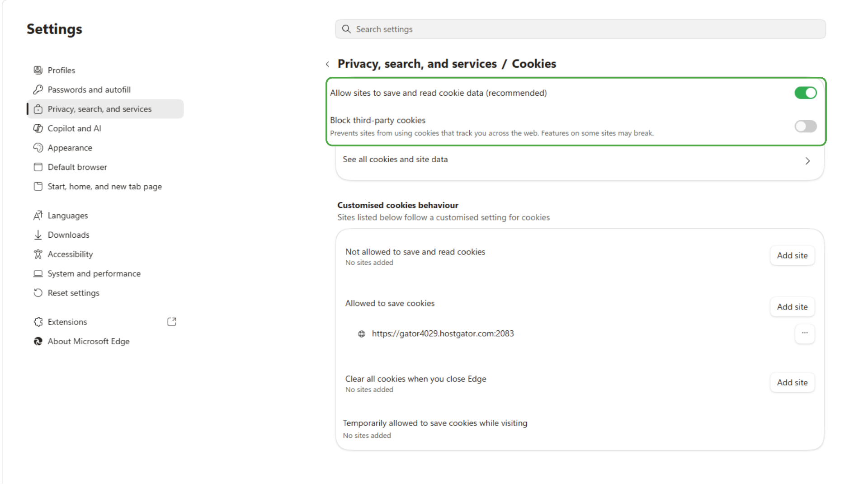868x488 pixels.
Task: Click the Downloads arrow icon
Action: click(x=38, y=235)
